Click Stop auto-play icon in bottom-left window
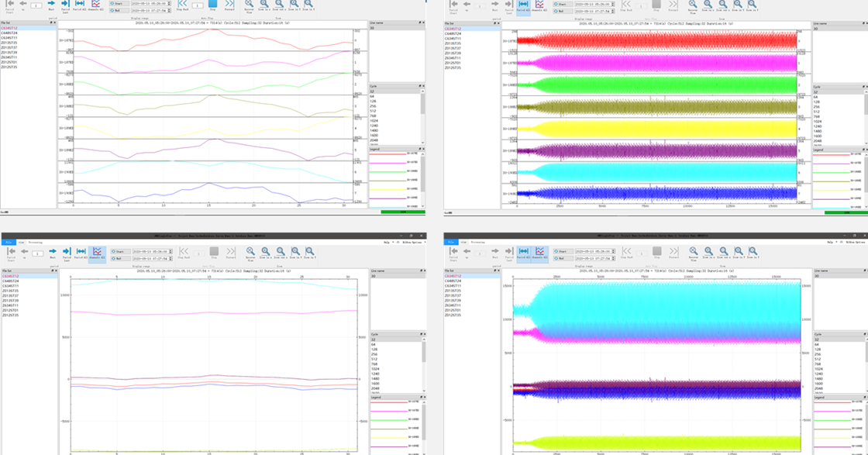Screen dimensions: 868x455 (x=214, y=252)
